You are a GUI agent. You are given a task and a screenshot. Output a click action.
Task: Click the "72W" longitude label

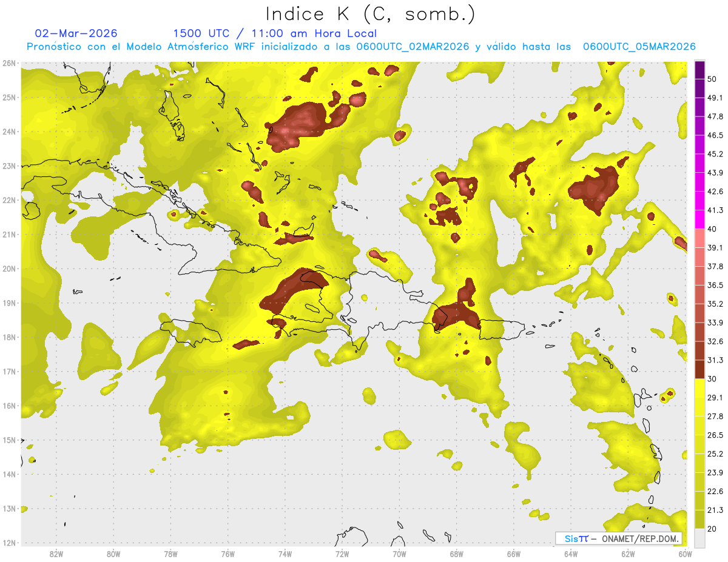(x=342, y=554)
